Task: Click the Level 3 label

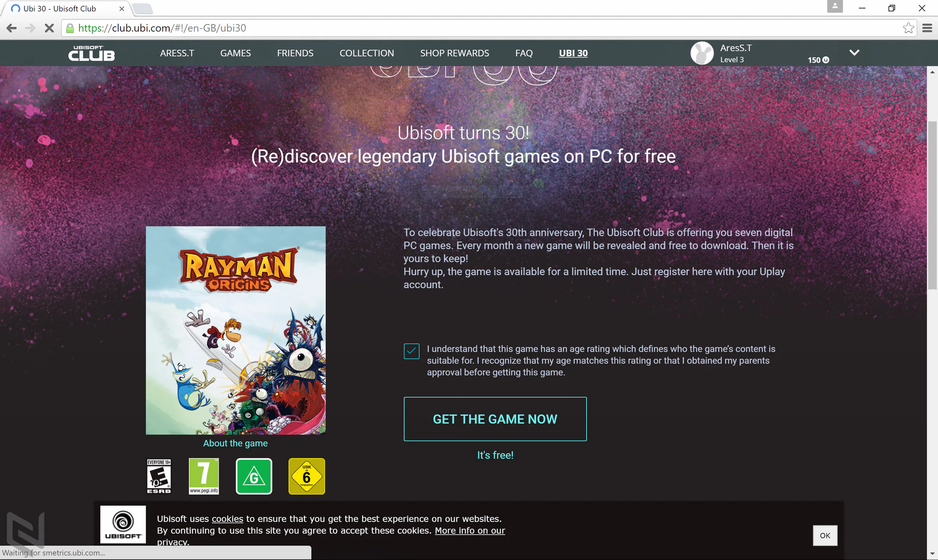Action: tap(732, 60)
